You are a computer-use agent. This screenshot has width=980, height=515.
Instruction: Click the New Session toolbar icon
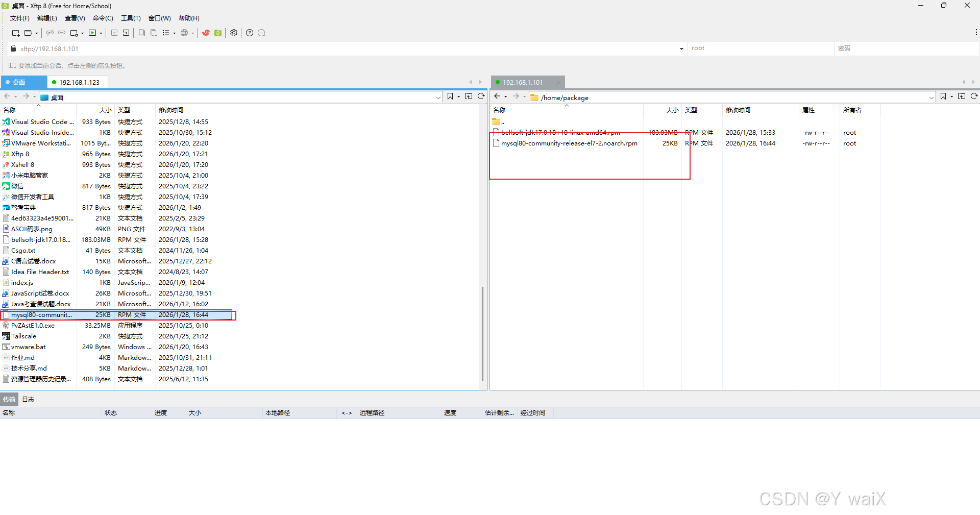pyautogui.click(x=15, y=33)
